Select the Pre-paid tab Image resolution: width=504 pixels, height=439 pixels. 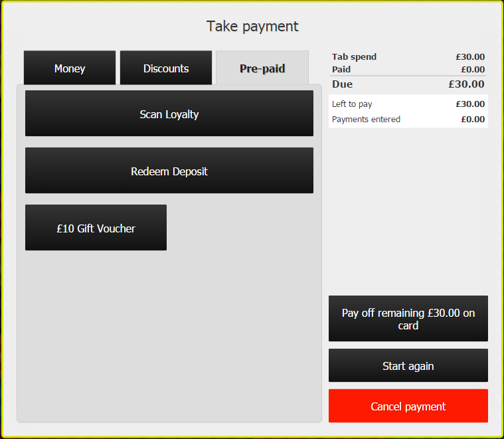coord(262,68)
